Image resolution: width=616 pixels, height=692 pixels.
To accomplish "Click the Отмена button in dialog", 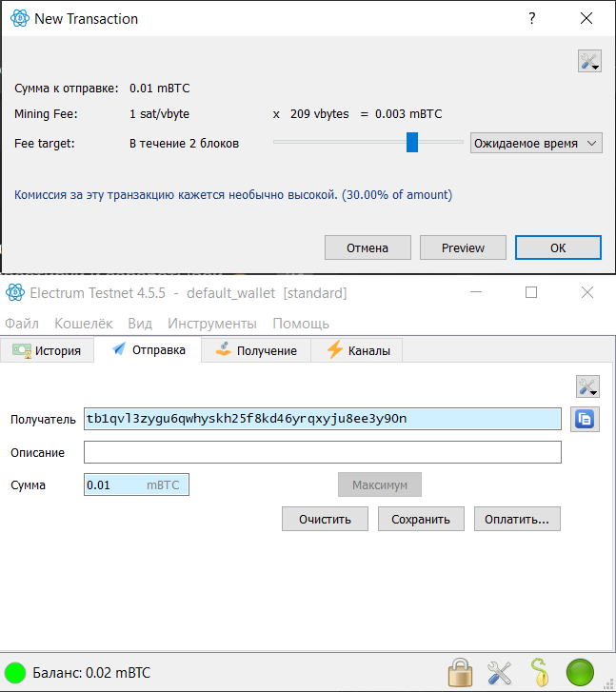I will 368,248.
